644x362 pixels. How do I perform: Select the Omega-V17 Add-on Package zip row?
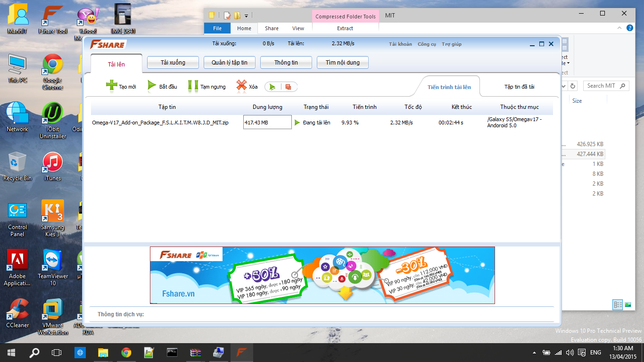tap(322, 123)
